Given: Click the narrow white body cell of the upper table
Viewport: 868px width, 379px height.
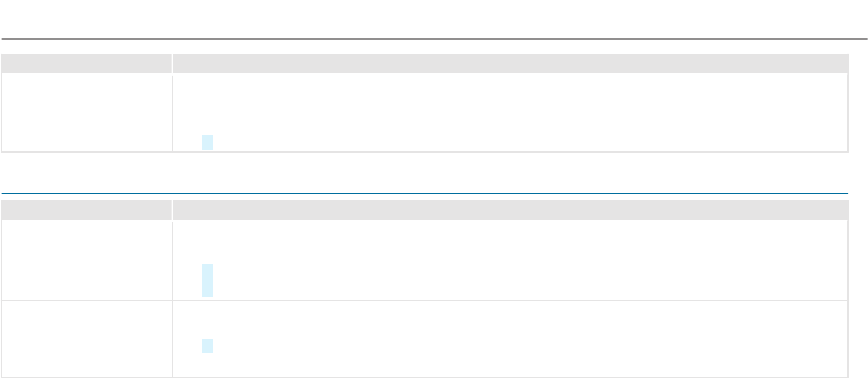Looking at the screenshot, I should click(x=86, y=112).
